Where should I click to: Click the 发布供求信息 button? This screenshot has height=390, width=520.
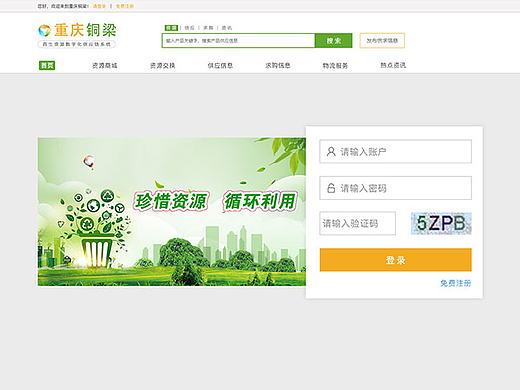click(x=382, y=41)
